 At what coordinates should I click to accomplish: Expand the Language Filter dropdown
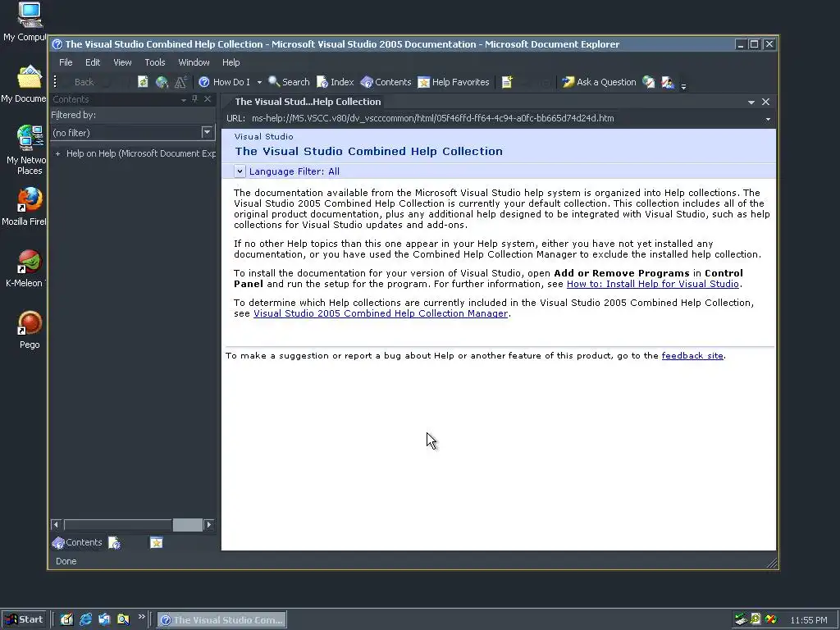[240, 171]
